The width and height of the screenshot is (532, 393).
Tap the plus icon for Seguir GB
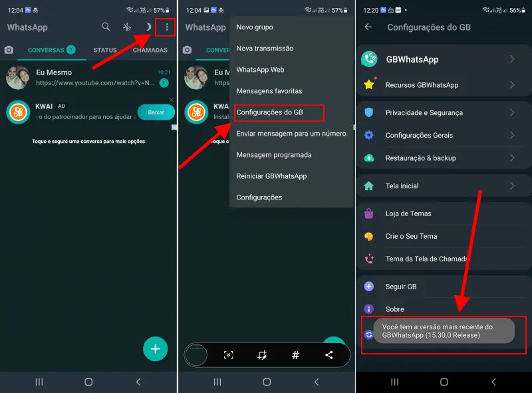369,287
